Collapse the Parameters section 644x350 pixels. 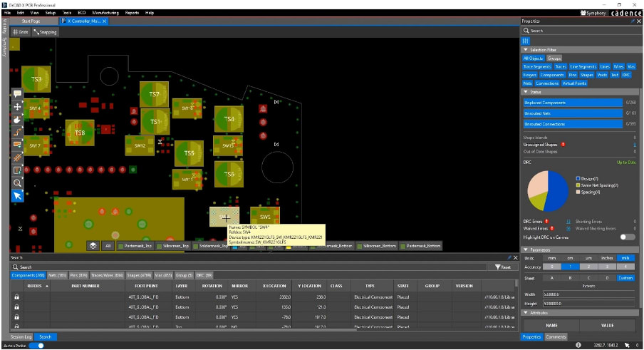(x=526, y=249)
